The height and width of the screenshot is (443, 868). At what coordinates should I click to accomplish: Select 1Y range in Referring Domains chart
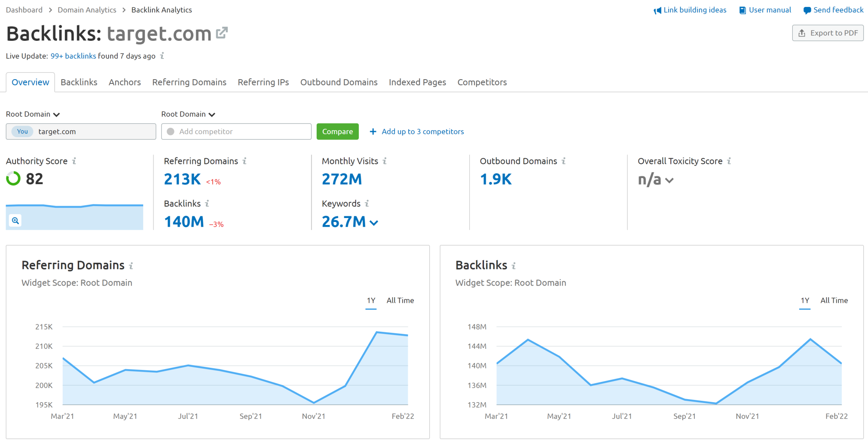tap(371, 301)
